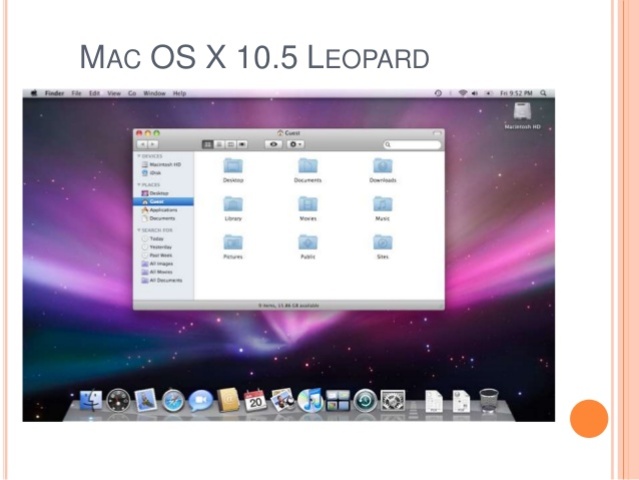Viewport: 639px width, 480px height.
Task: Open the Action gear dropdown menu
Action: tap(295, 145)
